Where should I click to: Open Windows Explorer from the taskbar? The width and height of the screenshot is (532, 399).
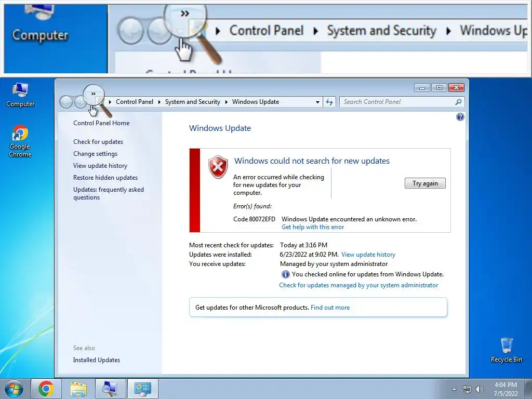[78, 389]
